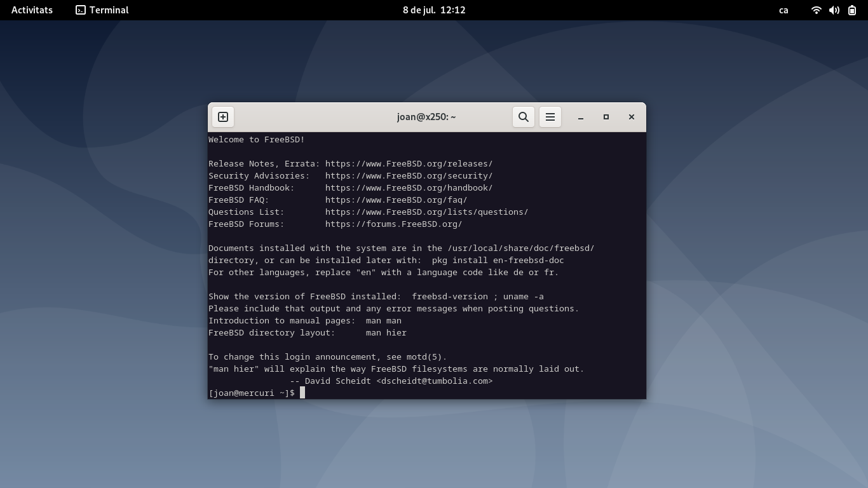Image resolution: width=868 pixels, height=488 pixels.
Task: Click the terminal title 'joan@x250: ~'
Action: pyautogui.click(x=426, y=117)
